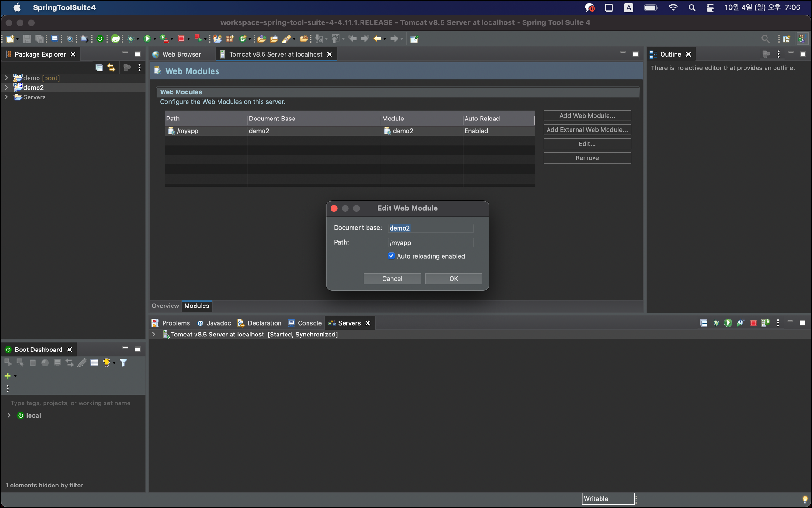Open the Problems view tab
Image resolution: width=812 pixels, height=508 pixels.
(x=171, y=323)
